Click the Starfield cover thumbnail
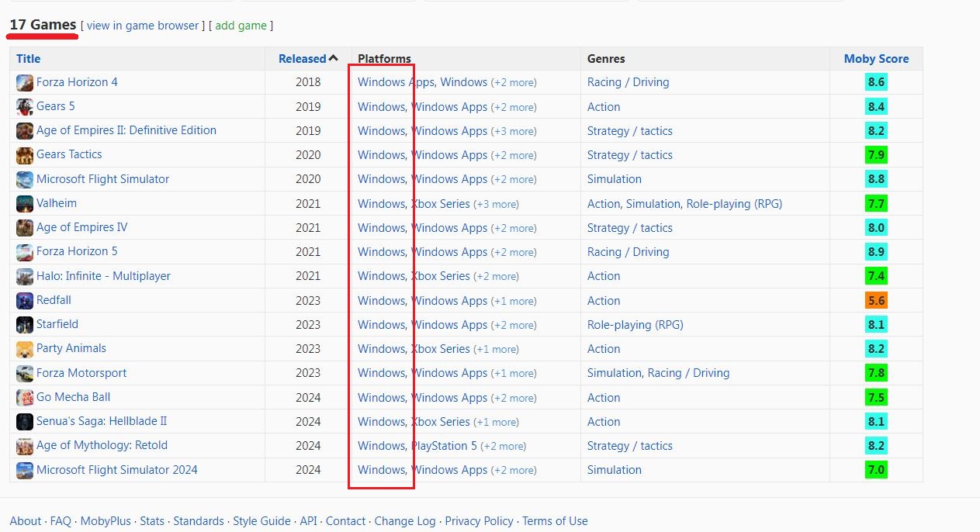 point(25,324)
